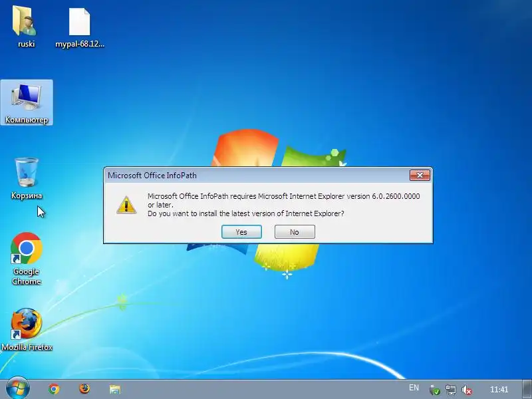Click the muted volume tray icon

tap(467, 390)
